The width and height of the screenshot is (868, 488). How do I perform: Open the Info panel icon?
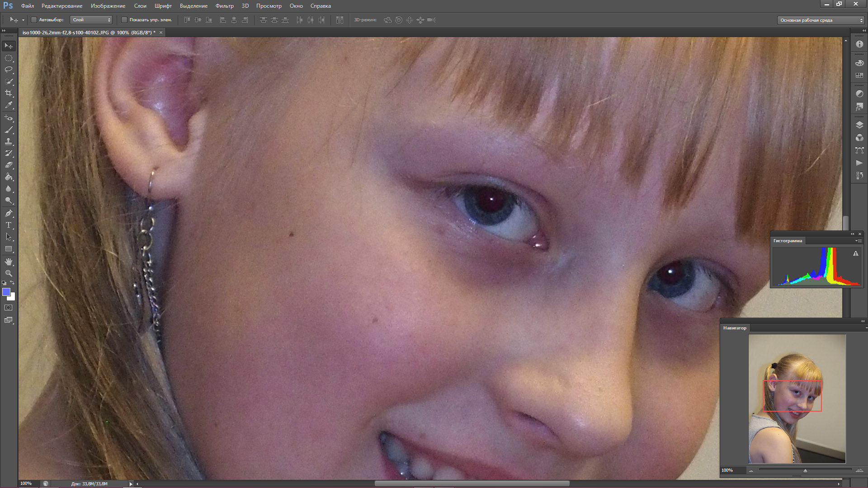pyautogui.click(x=859, y=44)
